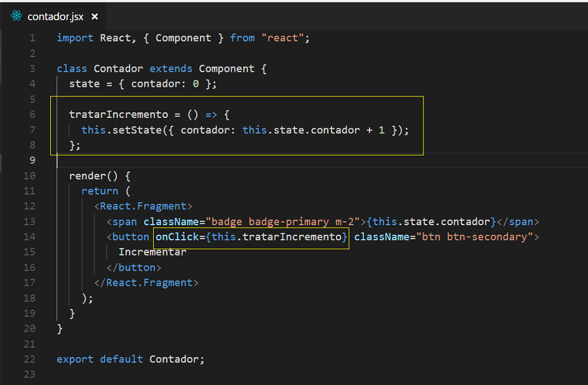Close the contador.jsx tab
The height and width of the screenshot is (385, 588).
click(x=95, y=16)
